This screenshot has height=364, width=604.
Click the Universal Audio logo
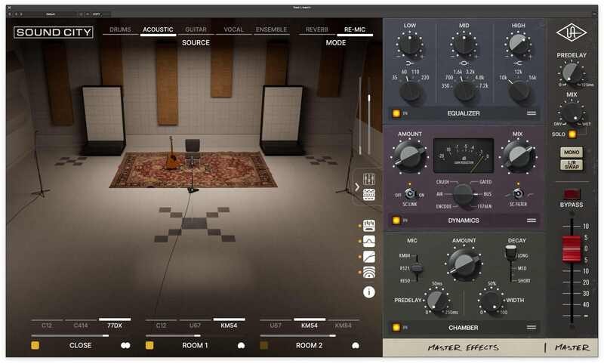point(570,33)
